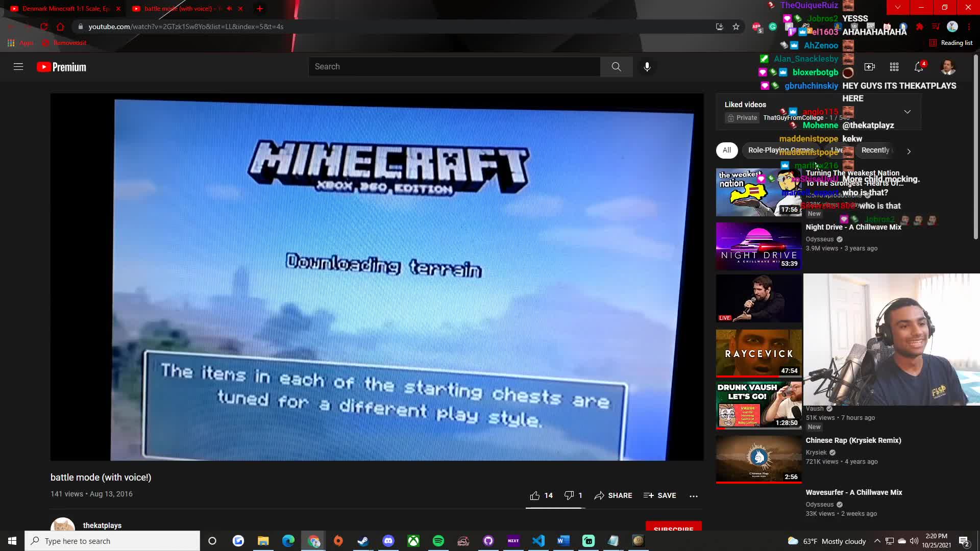This screenshot has width=980, height=551.
Task: Go to the YouTube Premium home logo
Action: (x=61, y=67)
